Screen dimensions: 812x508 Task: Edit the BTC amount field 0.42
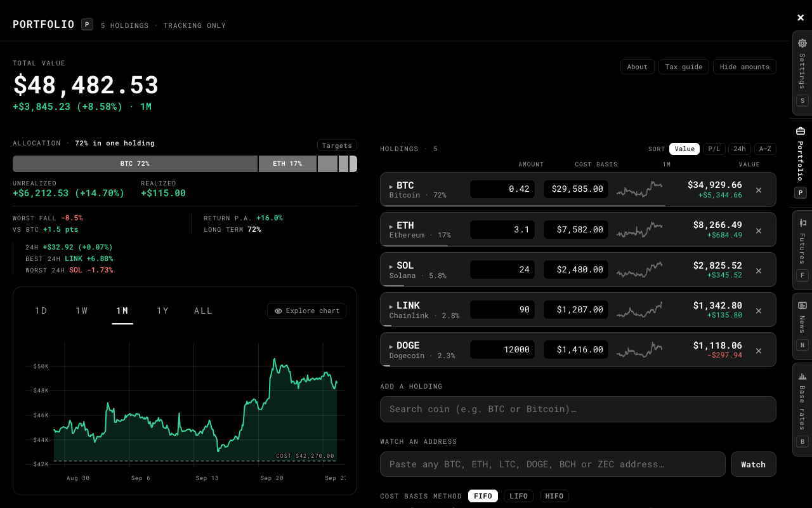502,189
